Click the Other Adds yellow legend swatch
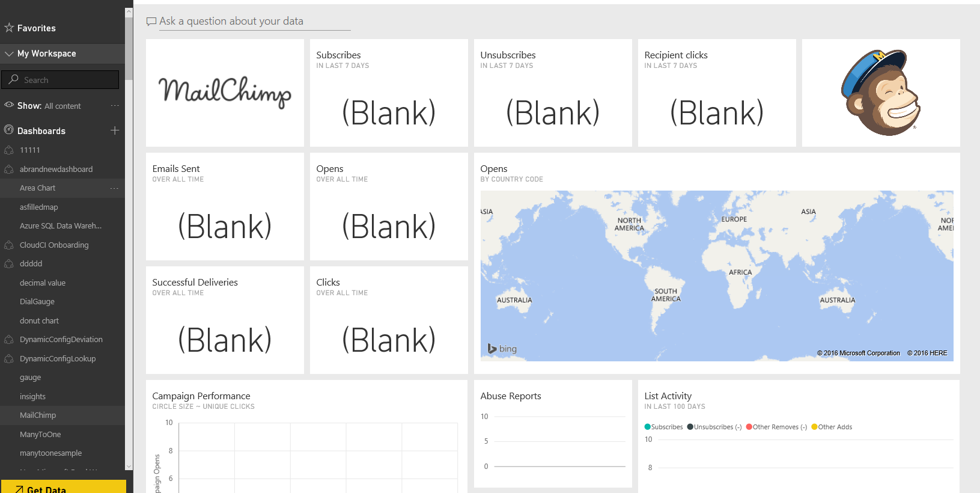The height and width of the screenshot is (493, 980). click(815, 427)
